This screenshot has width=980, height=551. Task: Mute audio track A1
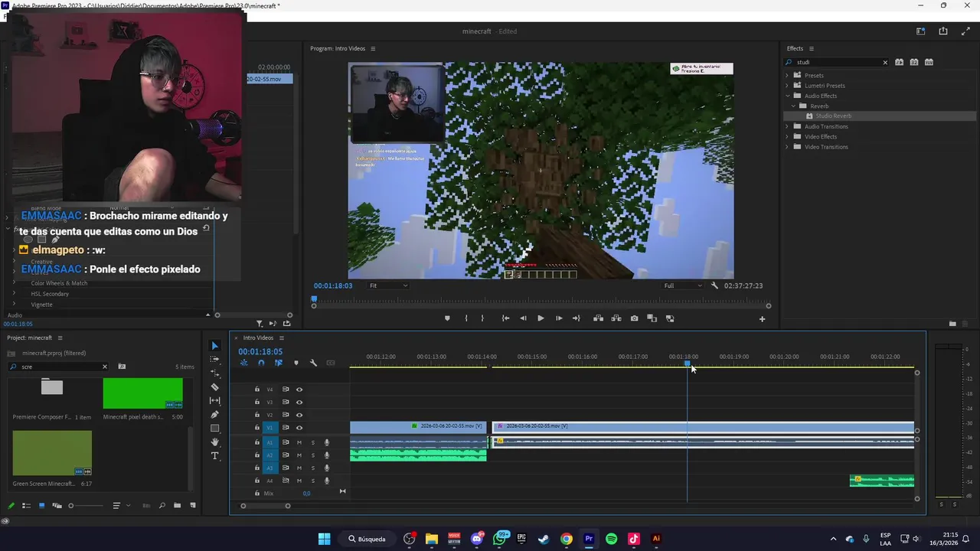pyautogui.click(x=299, y=442)
